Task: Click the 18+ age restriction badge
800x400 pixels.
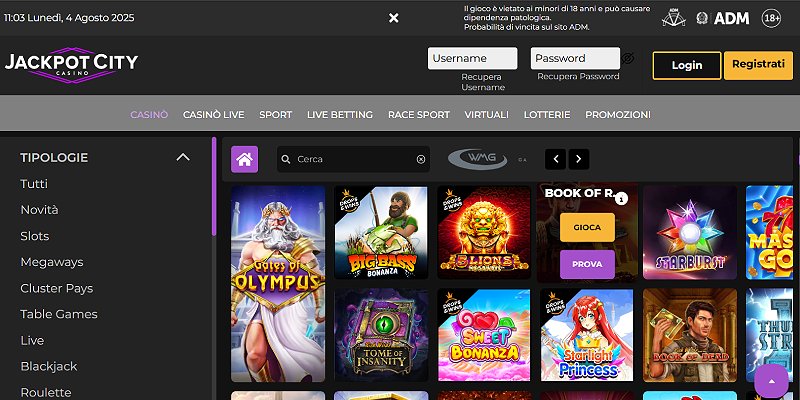Action: tap(771, 18)
